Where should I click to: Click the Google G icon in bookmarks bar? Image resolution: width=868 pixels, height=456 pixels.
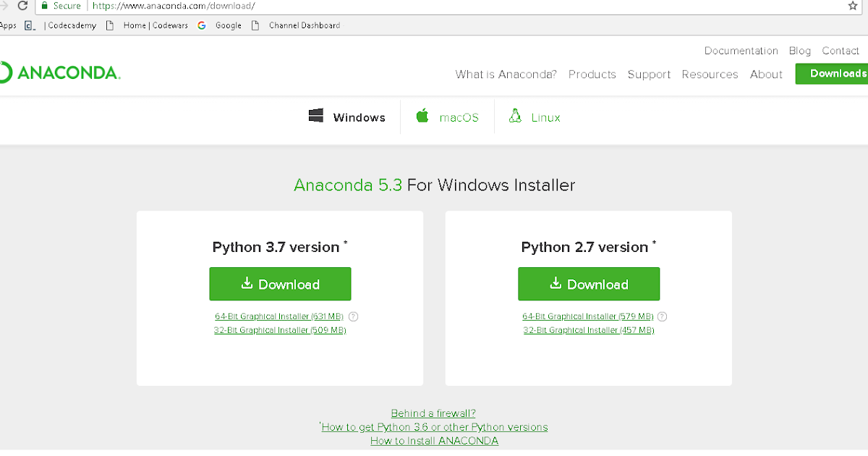point(201,25)
